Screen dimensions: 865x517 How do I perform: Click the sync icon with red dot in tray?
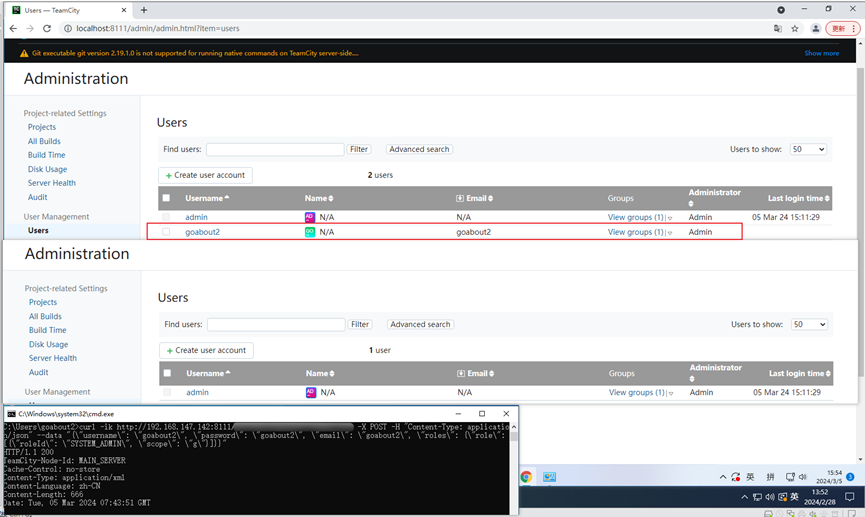tap(736, 477)
